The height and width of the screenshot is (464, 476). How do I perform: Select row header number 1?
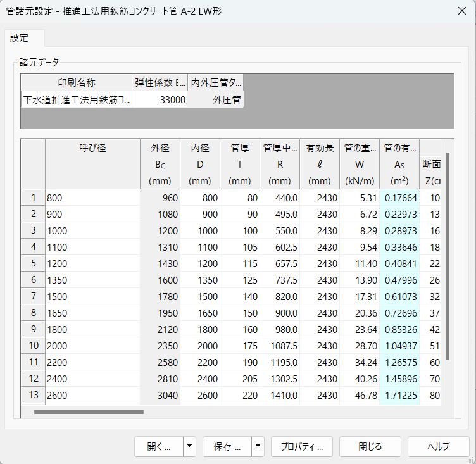pos(33,198)
